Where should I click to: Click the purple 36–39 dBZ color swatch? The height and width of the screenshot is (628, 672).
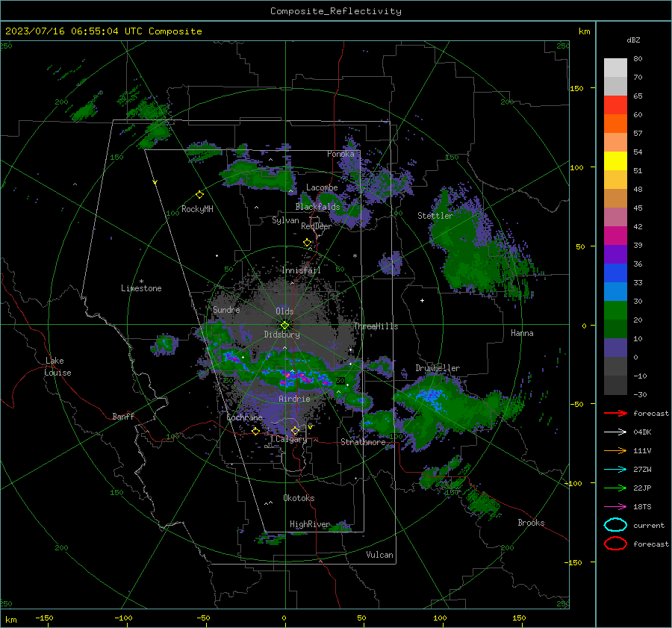tap(615, 254)
